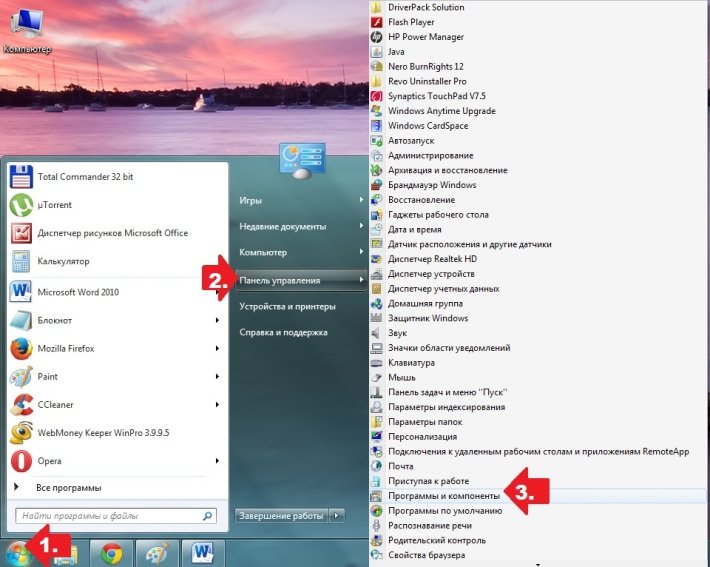Expand Блокнот recent files arrow

click(217, 320)
